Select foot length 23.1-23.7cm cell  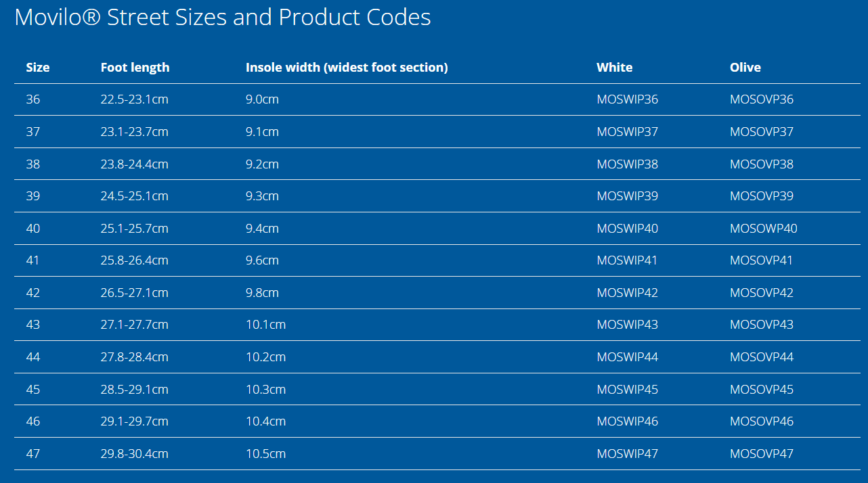pyautogui.click(x=134, y=132)
